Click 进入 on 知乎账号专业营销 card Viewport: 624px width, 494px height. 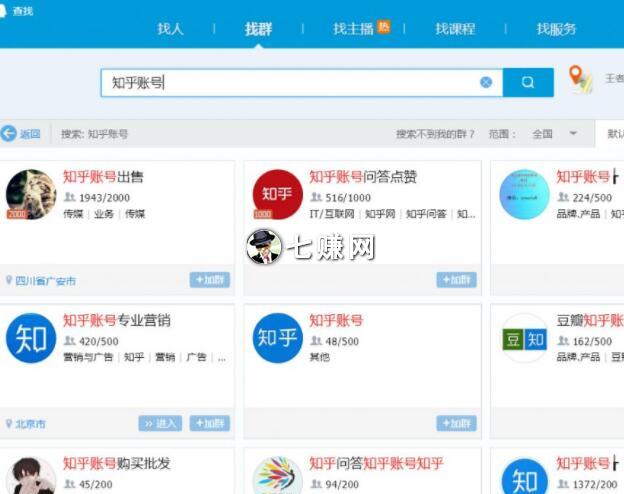point(160,423)
